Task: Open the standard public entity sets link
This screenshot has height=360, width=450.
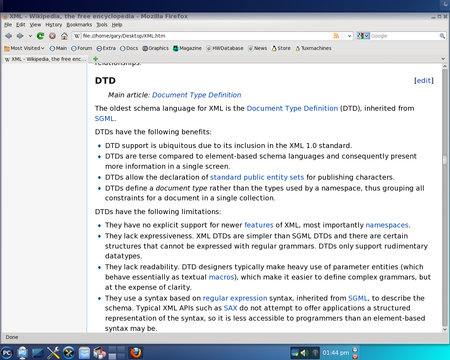Action: pyautogui.click(x=257, y=177)
